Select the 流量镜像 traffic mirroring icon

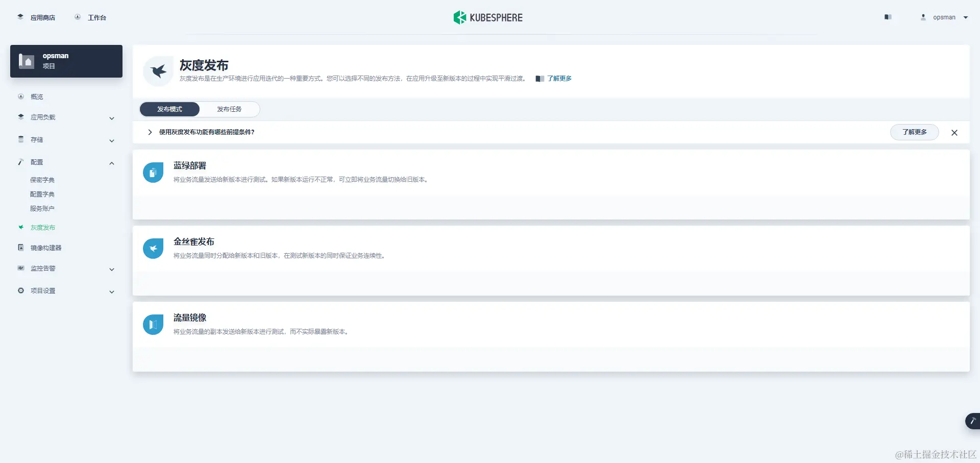click(153, 324)
